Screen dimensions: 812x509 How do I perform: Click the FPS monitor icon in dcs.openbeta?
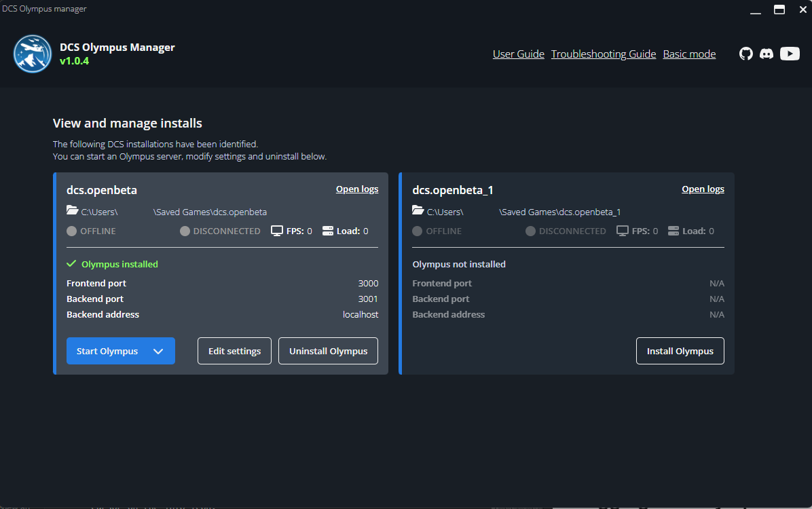(x=277, y=231)
